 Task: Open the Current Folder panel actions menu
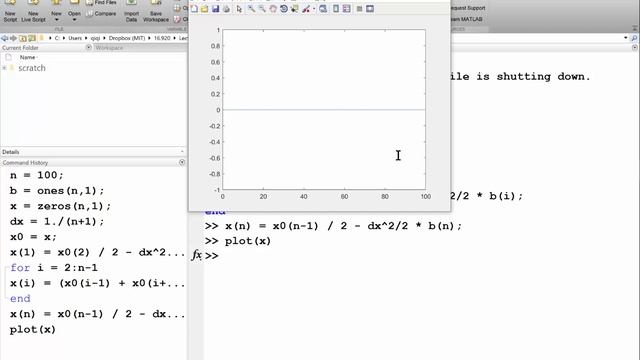(89, 47)
